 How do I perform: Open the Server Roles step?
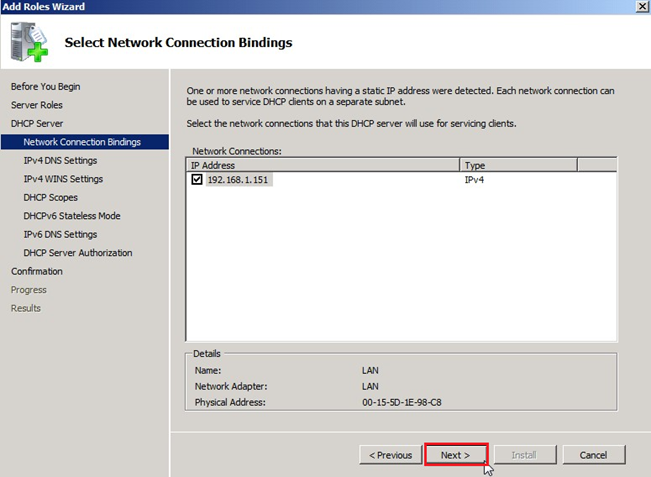click(37, 105)
